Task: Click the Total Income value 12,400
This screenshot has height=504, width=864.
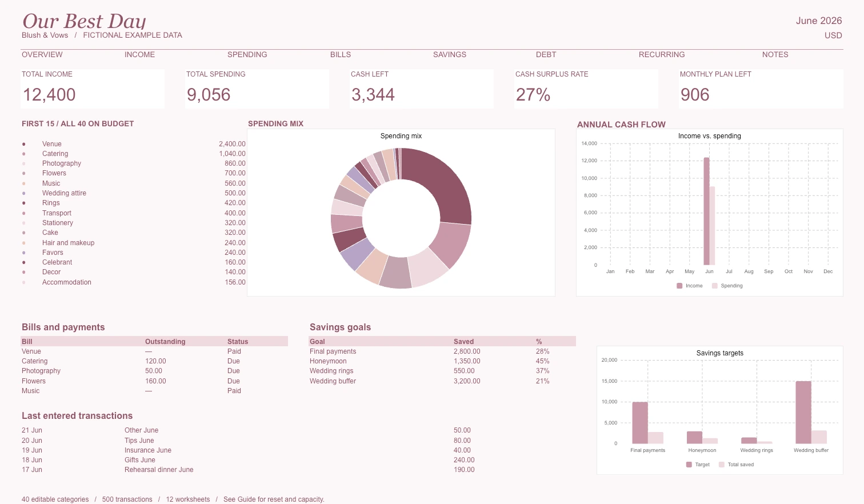Action: pos(50,95)
